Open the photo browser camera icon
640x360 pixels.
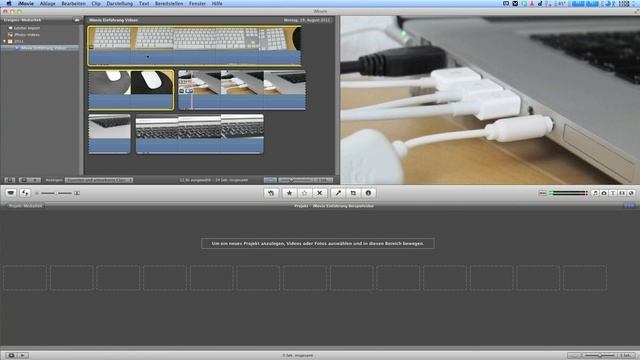(604, 193)
